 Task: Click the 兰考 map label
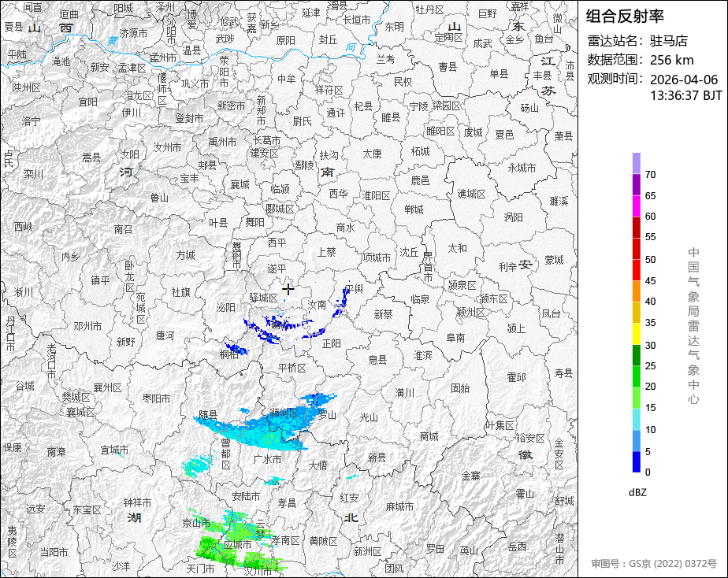click(x=385, y=59)
